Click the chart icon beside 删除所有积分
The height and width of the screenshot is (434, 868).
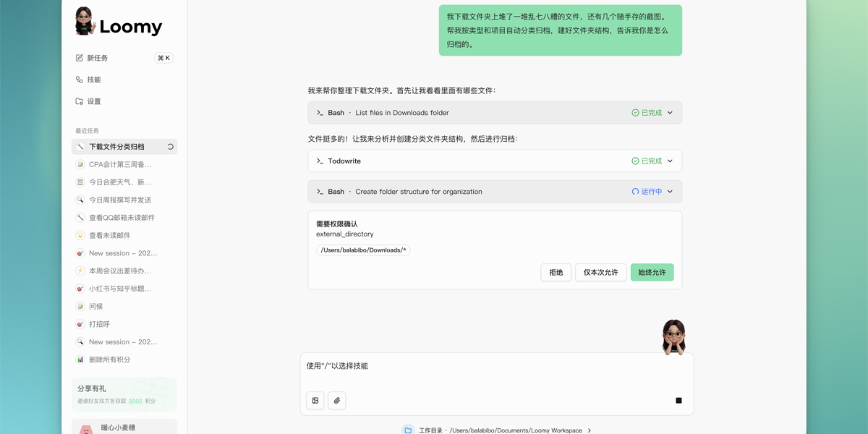(x=80, y=359)
